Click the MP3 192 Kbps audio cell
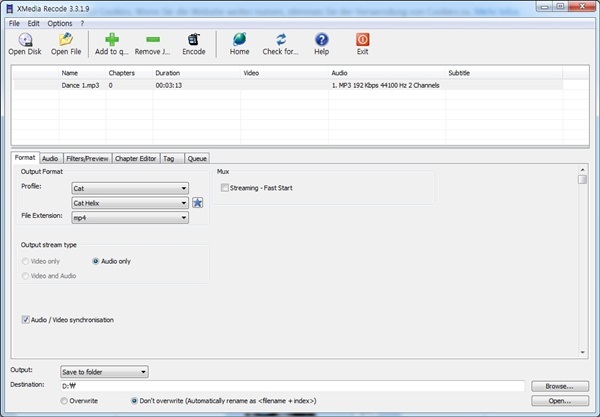 (385, 85)
